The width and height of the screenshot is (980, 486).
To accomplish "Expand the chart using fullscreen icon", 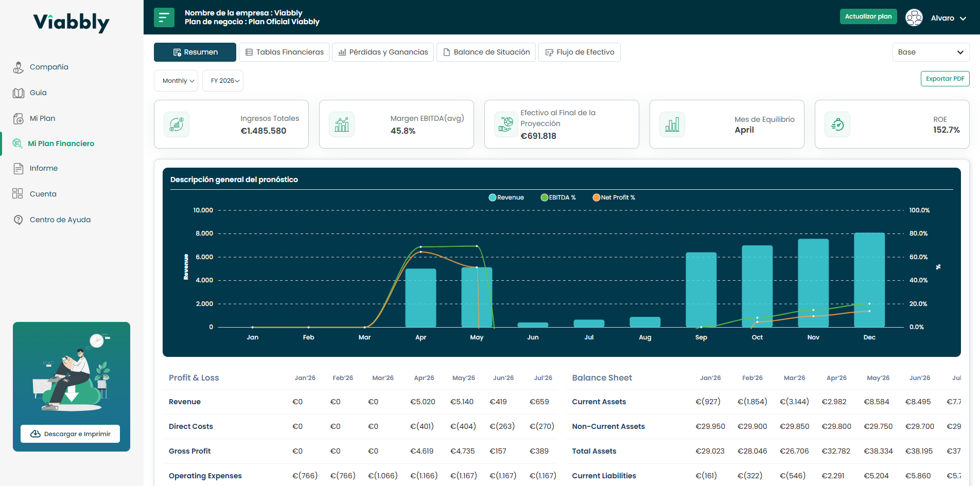I will tap(938, 267).
